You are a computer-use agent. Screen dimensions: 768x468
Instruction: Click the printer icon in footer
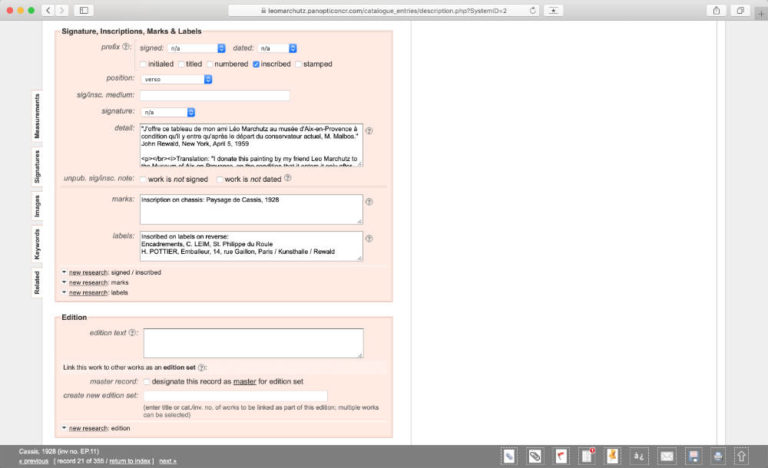click(718, 456)
